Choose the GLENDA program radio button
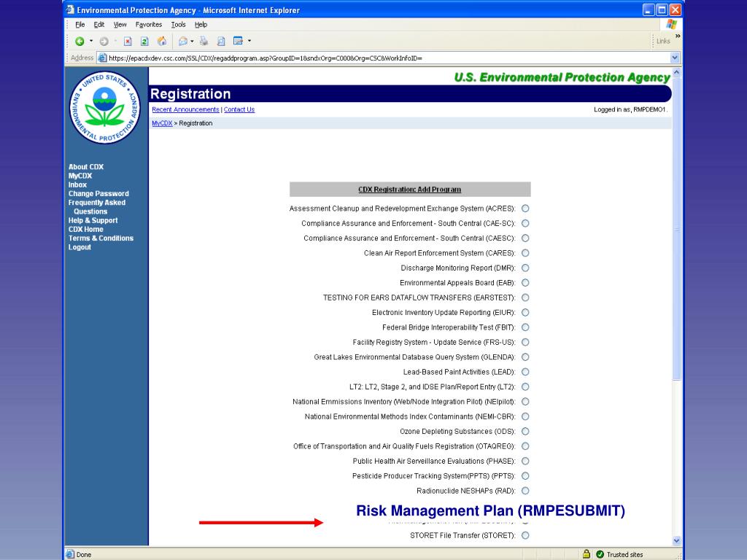This screenshot has height=560, width=747. click(x=525, y=357)
